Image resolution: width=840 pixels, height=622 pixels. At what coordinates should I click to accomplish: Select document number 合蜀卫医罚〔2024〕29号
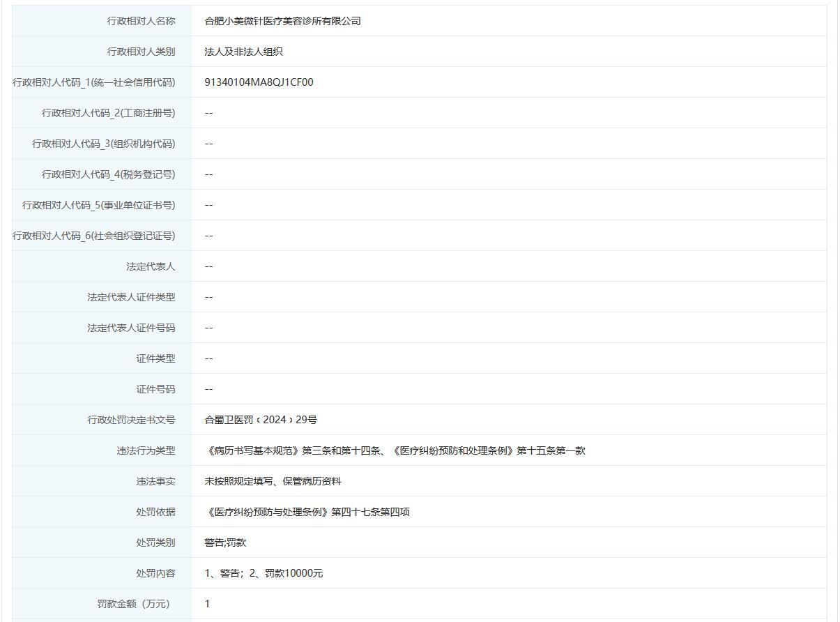click(261, 420)
